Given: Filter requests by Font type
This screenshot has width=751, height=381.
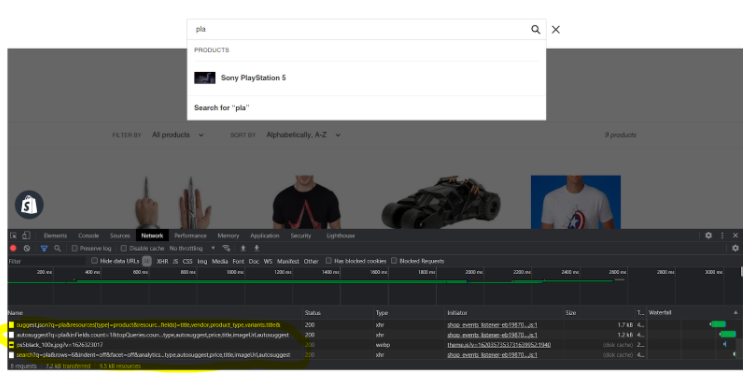Looking at the screenshot, I should 238,261.
